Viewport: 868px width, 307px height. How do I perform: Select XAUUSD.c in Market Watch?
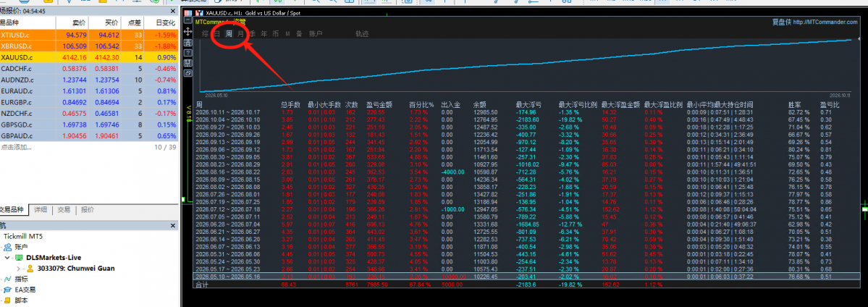coord(88,58)
